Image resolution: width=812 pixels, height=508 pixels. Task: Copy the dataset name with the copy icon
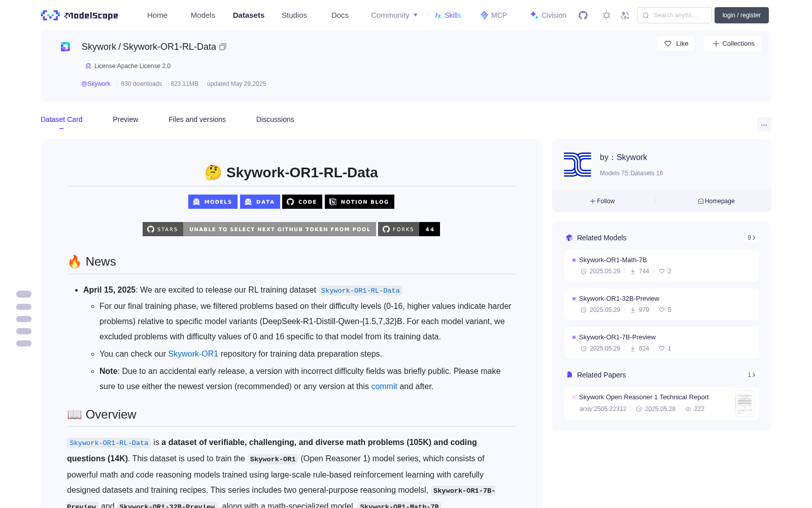point(223,47)
